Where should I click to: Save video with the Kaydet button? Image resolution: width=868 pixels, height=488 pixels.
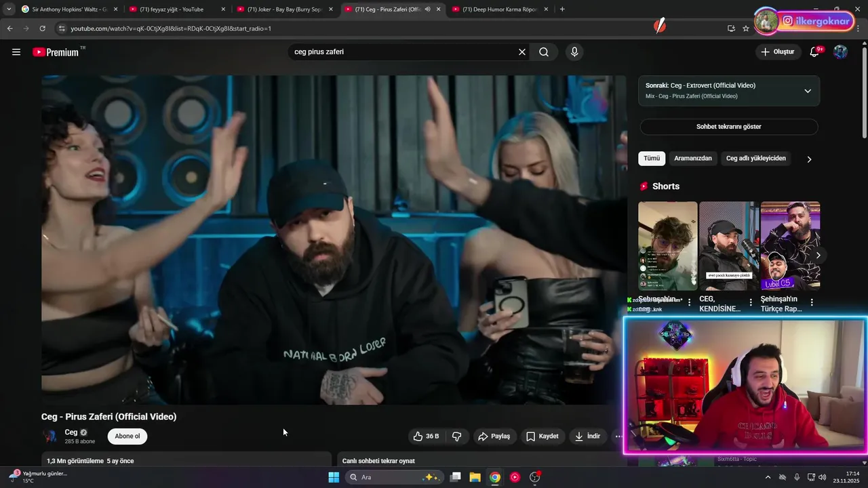(542, 436)
